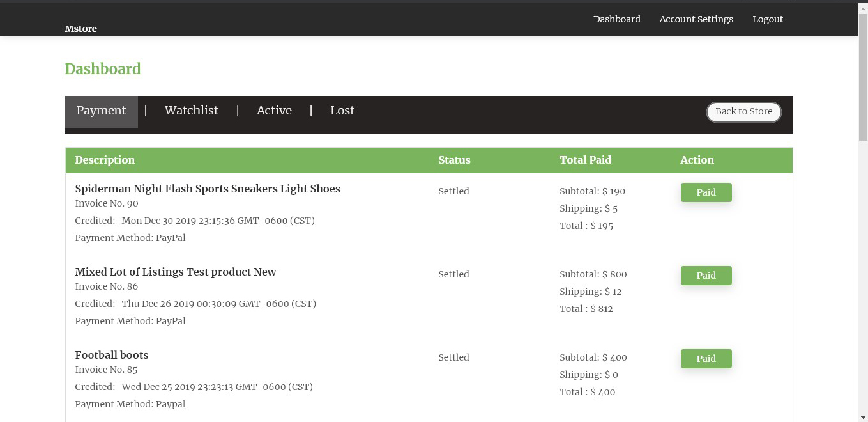Click the Mstore logo text
868x422 pixels.
pos(80,29)
